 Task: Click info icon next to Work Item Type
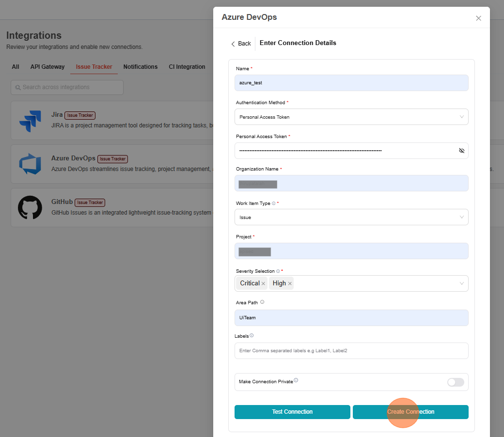coord(274,203)
